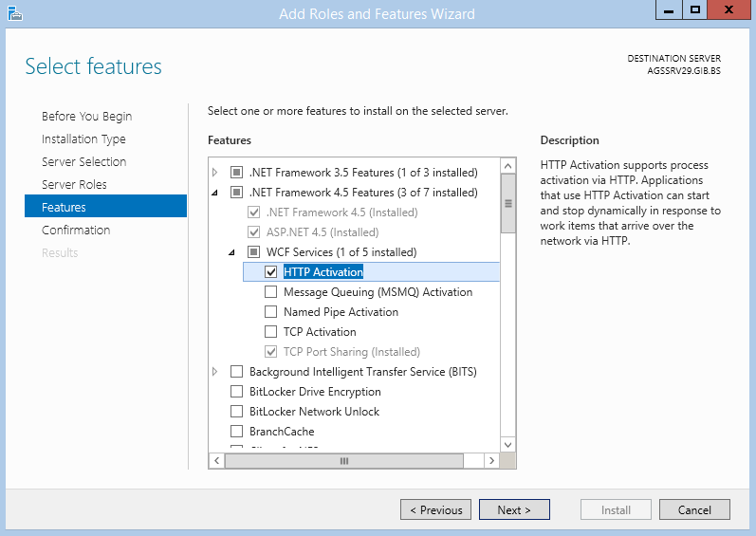756x536 pixels.
Task: Check the Background Intelligent Transfer Service checkbox
Action: [x=236, y=372]
